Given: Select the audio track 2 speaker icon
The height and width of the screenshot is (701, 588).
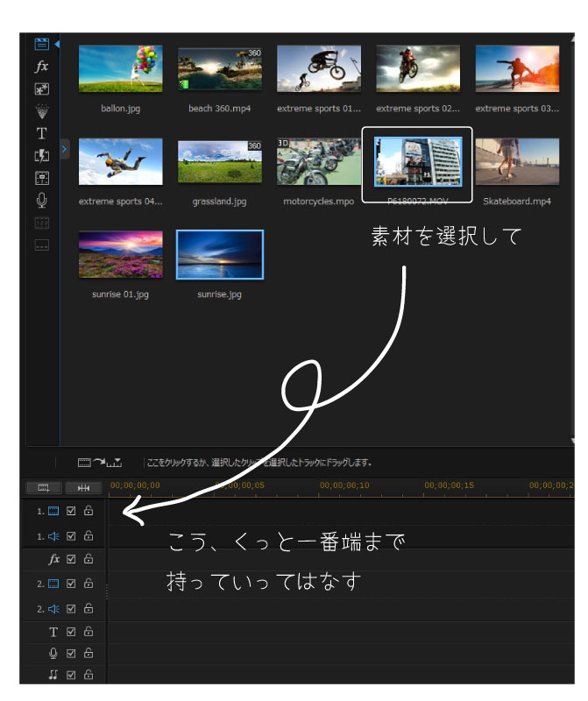Looking at the screenshot, I should [53, 608].
